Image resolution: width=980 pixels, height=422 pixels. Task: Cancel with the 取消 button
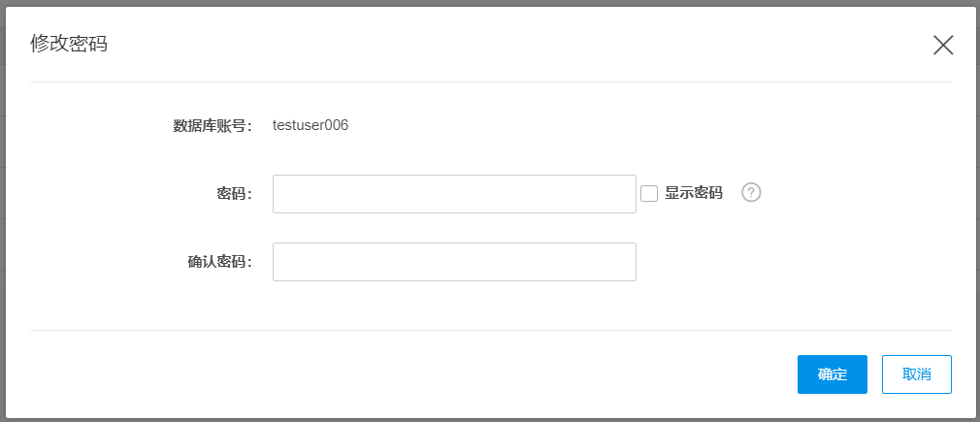(916, 374)
